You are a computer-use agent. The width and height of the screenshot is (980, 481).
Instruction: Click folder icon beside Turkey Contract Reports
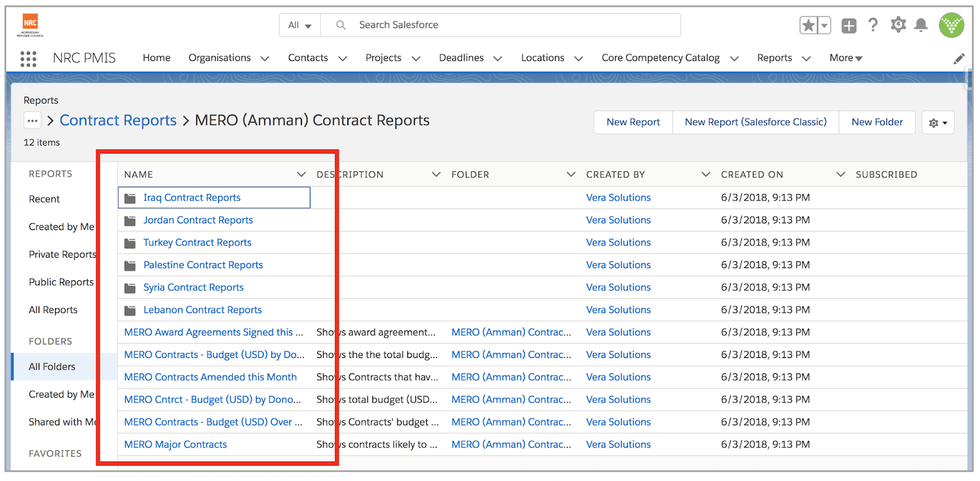(x=130, y=243)
